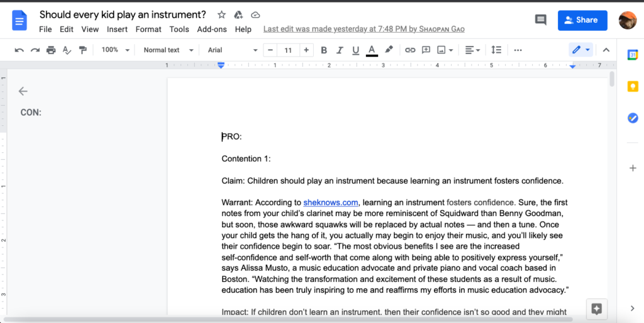Click the right indent marker on ruler
This screenshot has width=644, height=323.
pos(572,65)
